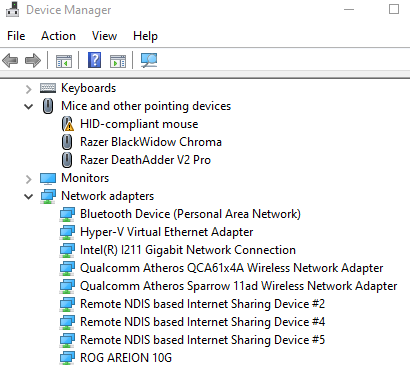
Task: Click the Mice and pointing devices icon
Action: pos(48,106)
